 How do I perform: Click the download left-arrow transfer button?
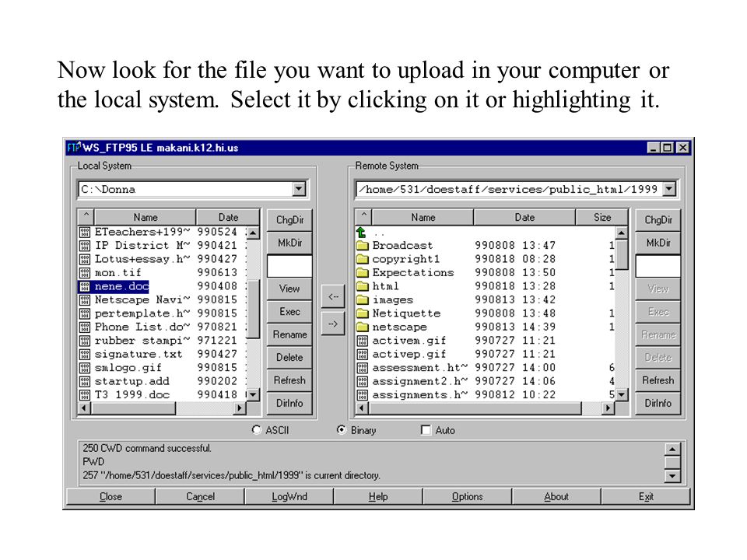(x=332, y=296)
